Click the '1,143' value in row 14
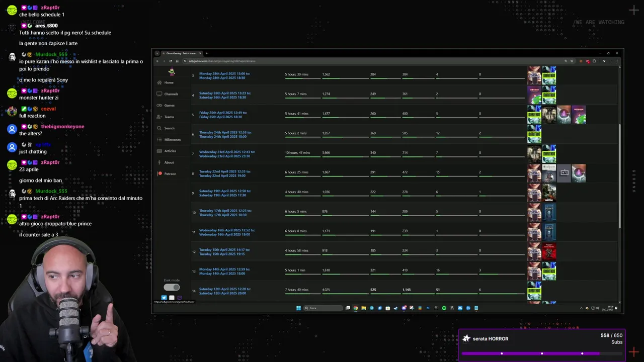Viewport: 644px width, 362px height. click(x=407, y=290)
